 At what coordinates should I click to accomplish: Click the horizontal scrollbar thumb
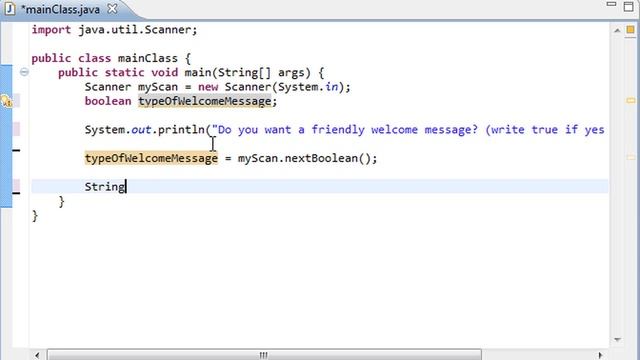coord(264,355)
